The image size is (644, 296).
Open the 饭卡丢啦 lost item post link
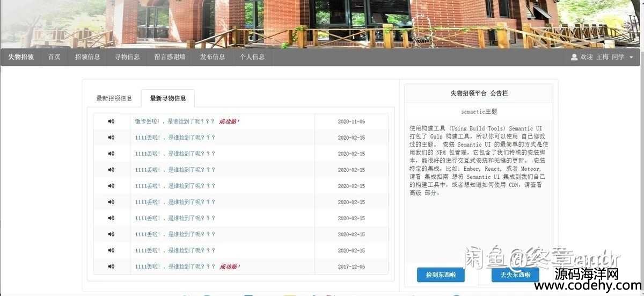[174, 121]
